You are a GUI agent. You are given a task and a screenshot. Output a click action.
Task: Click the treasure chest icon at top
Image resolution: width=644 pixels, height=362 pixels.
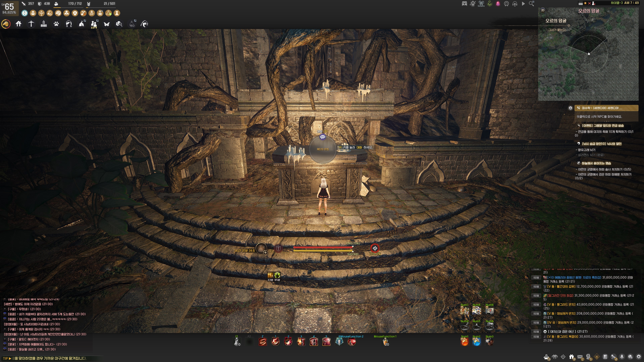465,4
